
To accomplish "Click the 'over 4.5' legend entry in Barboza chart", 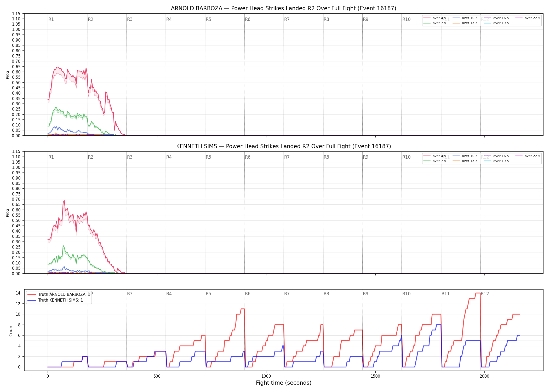I will tap(435, 18).
